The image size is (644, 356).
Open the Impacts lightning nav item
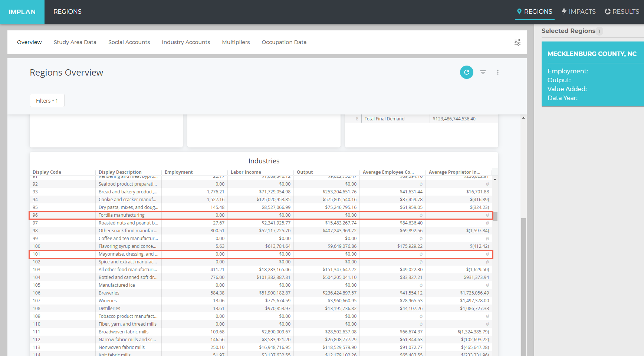(x=579, y=11)
